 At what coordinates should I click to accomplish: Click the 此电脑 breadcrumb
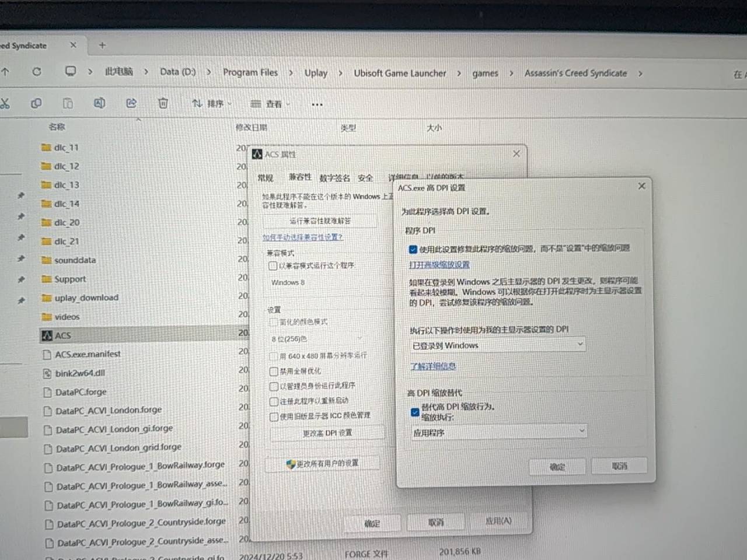click(x=119, y=72)
